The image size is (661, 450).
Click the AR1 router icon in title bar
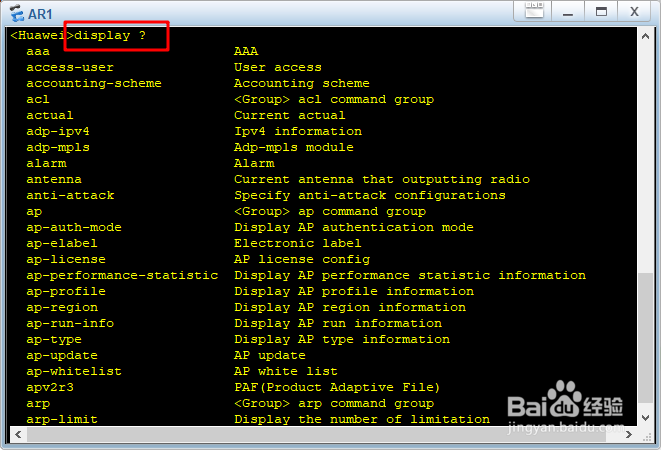(17, 13)
